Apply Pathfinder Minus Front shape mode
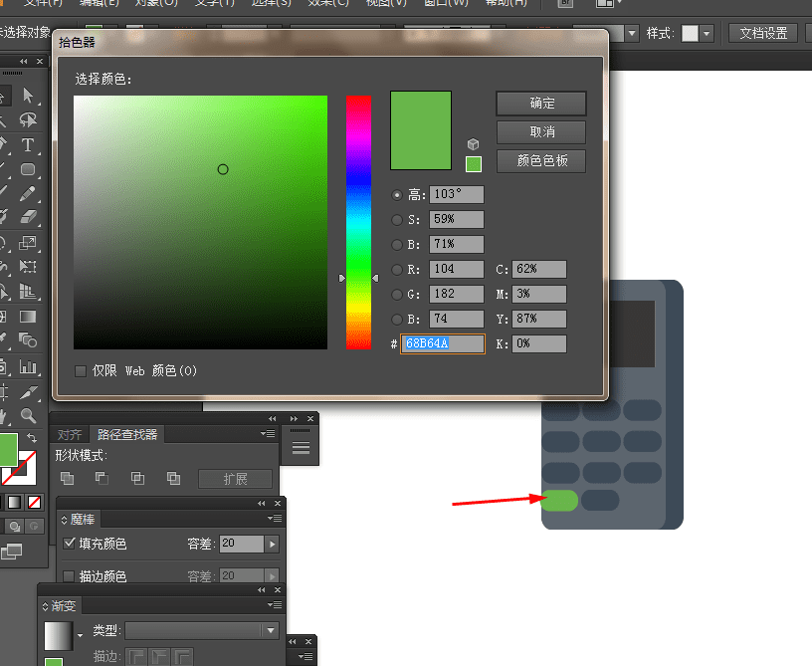Image resolution: width=812 pixels, height=666 pixels. [102, 478]
